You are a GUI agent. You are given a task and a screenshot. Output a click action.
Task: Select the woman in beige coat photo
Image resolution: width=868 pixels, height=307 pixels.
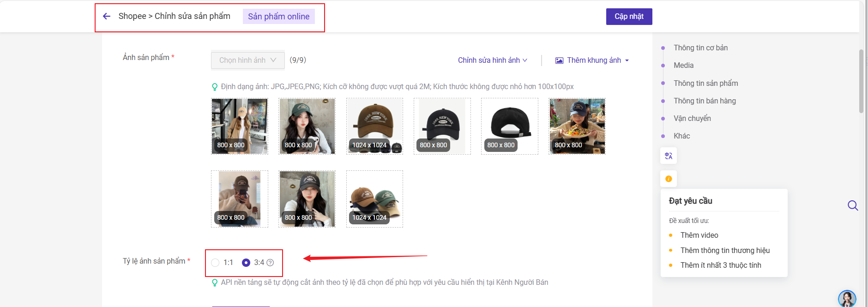tap(240, 126)
